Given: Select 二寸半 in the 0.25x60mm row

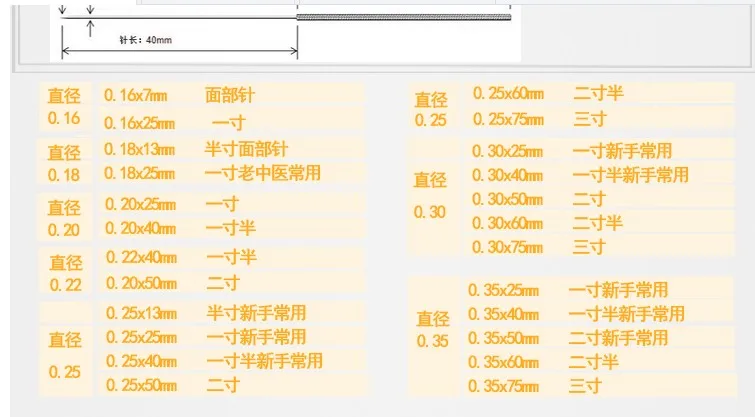Looking at the screenshot, I should (x=599, y=93).
